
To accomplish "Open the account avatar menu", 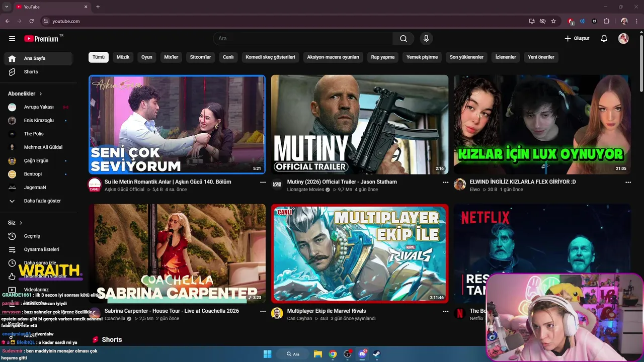I will click(623, 39).
